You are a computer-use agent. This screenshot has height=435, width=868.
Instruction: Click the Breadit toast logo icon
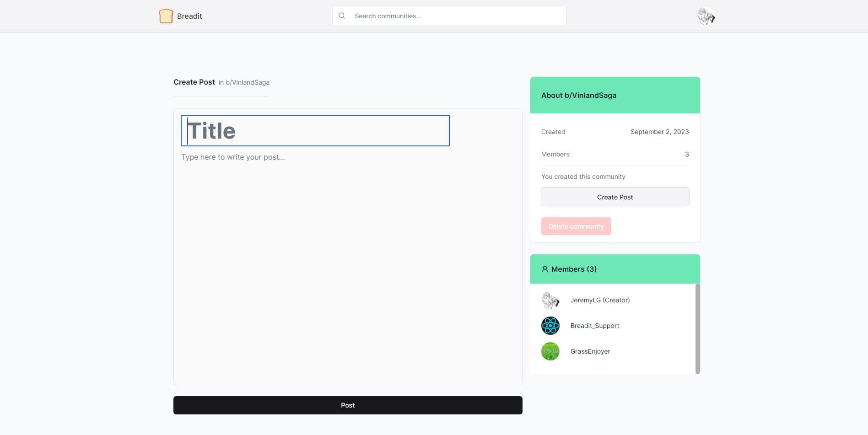(166, 16)
